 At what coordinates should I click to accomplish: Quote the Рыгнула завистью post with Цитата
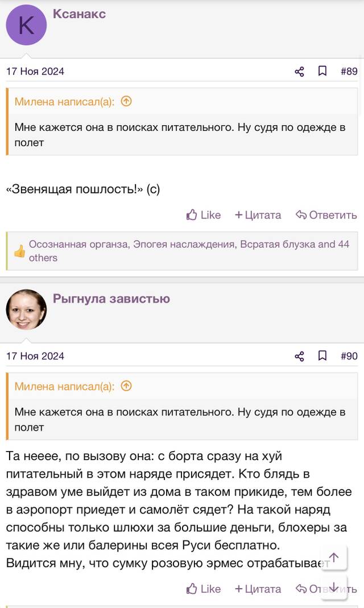(258, 589)
